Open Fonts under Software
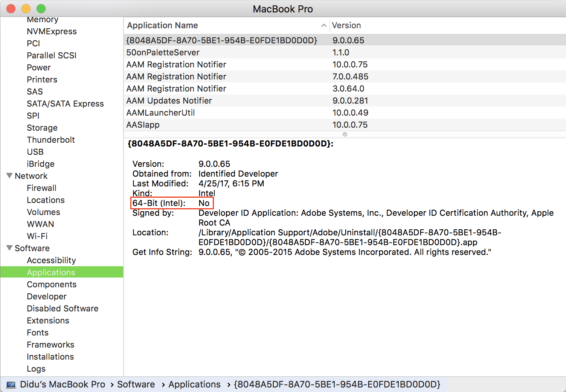Screen dimensions: 566x392 click(x=37, y=333)
